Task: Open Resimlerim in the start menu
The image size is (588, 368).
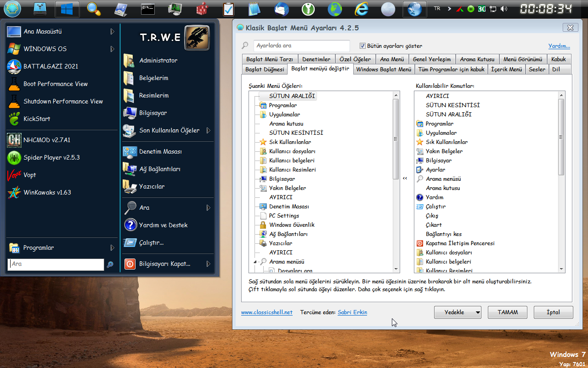Action: pos(168,95)
